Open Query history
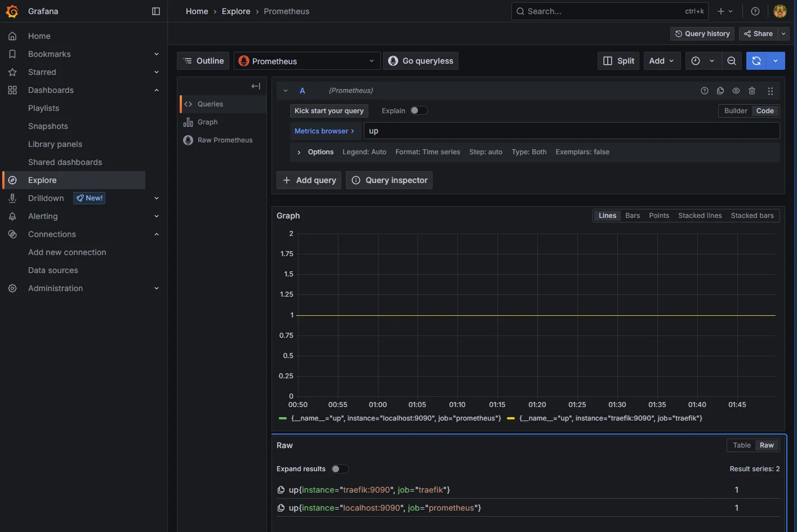 (x=702, y=34)
